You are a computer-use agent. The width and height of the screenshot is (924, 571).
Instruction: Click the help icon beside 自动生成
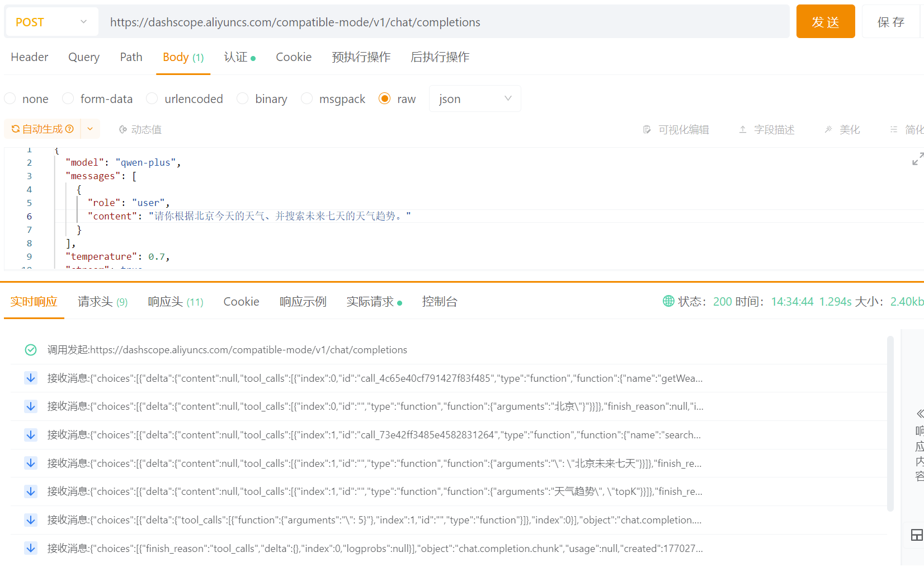coord(69,129)
